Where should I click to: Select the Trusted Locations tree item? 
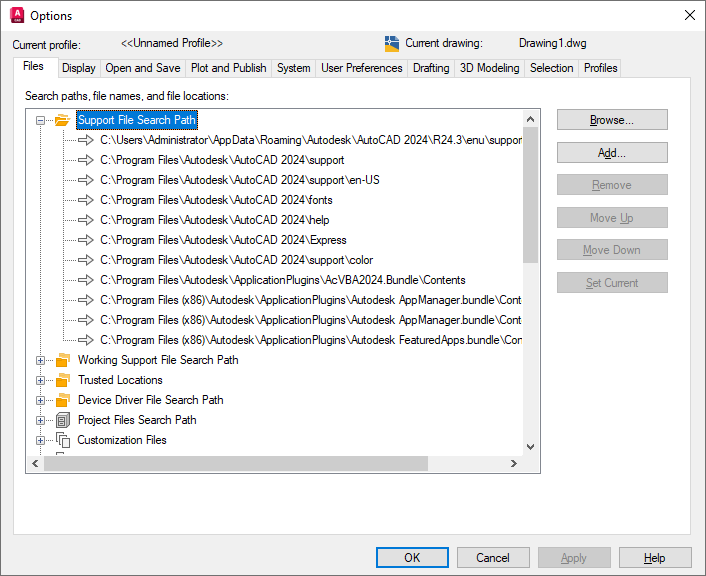(120, 380)
